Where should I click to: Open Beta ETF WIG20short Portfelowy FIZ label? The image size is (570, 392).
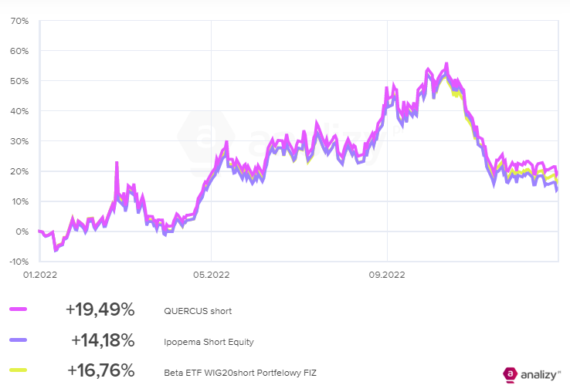240,372
